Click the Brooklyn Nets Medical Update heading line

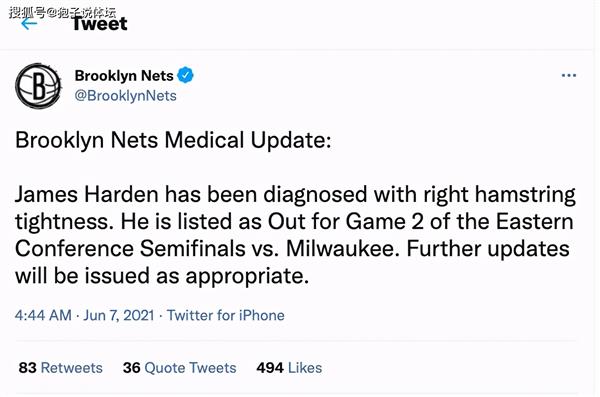point(173,140)
